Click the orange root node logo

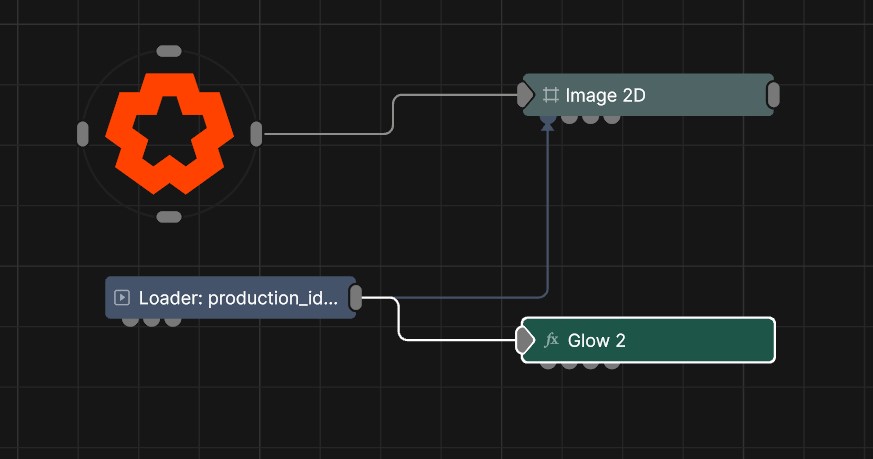click(x=169, y=133)
